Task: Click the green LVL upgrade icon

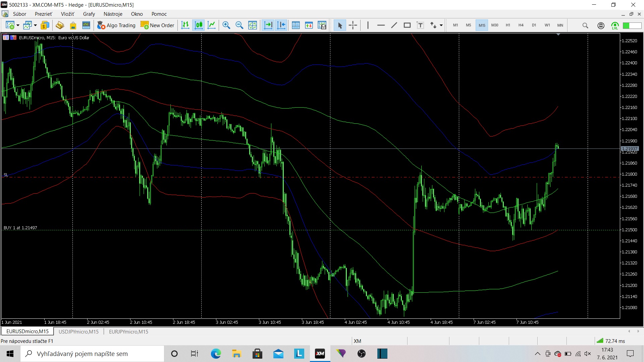Action: click(615, 25)
